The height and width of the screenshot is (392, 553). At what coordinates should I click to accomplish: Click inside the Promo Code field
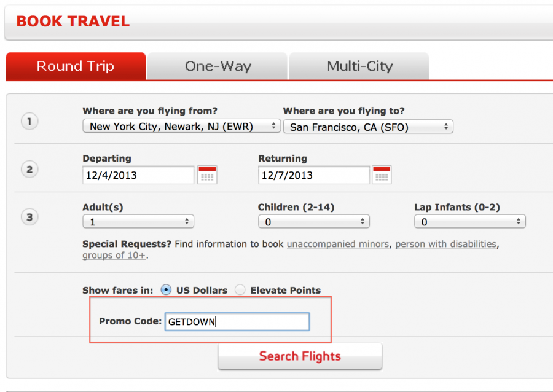click(x=237, y=321)
